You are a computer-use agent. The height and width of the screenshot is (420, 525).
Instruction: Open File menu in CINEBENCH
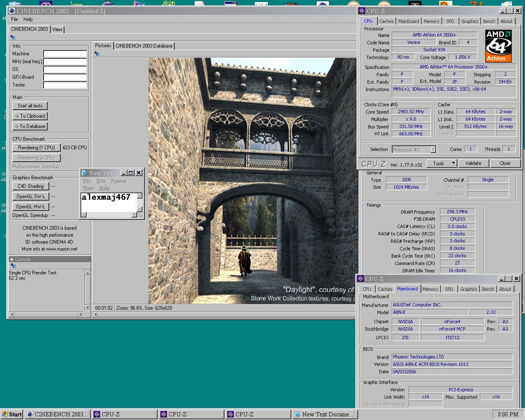tap(14, 19)
